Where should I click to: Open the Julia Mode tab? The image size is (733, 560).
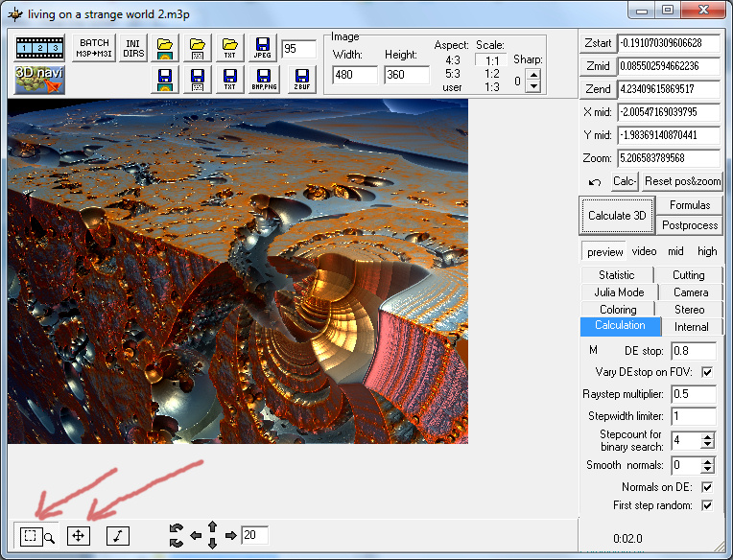620,292
